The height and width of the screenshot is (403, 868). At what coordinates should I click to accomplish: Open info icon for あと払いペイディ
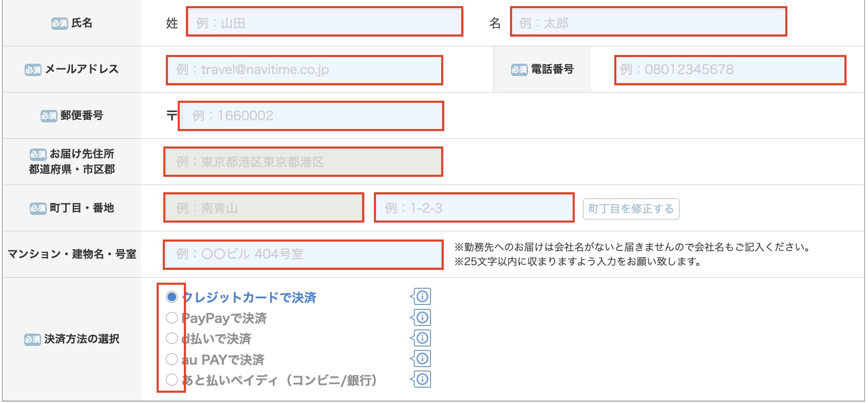pyautogui.click(x=422, y=379)
